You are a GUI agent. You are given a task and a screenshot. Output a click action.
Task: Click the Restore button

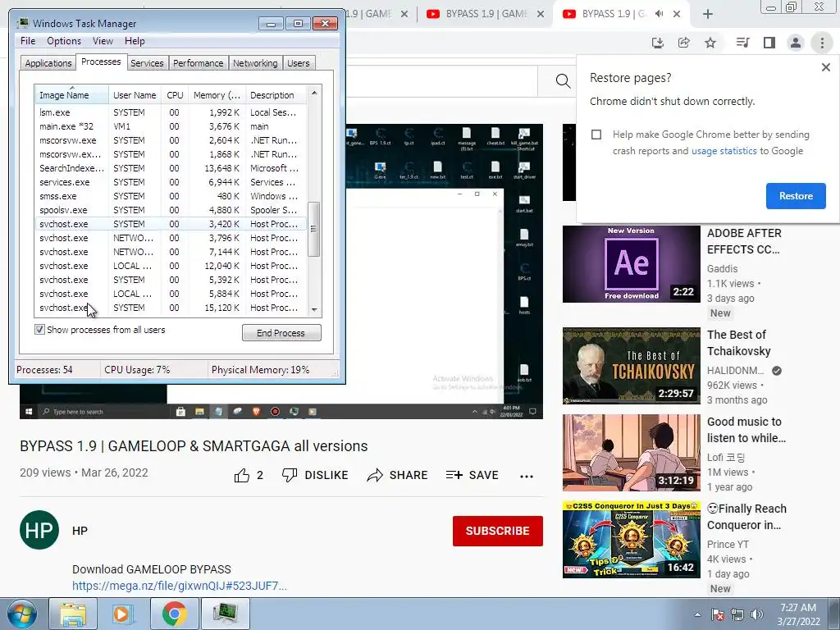click(x=796, y=196)
